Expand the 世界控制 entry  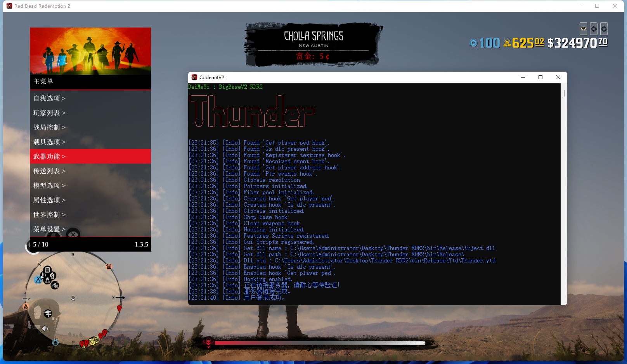point(90,215)
